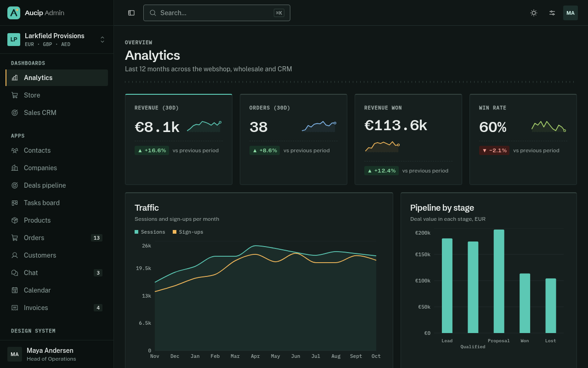Open Contacts app

57,150
